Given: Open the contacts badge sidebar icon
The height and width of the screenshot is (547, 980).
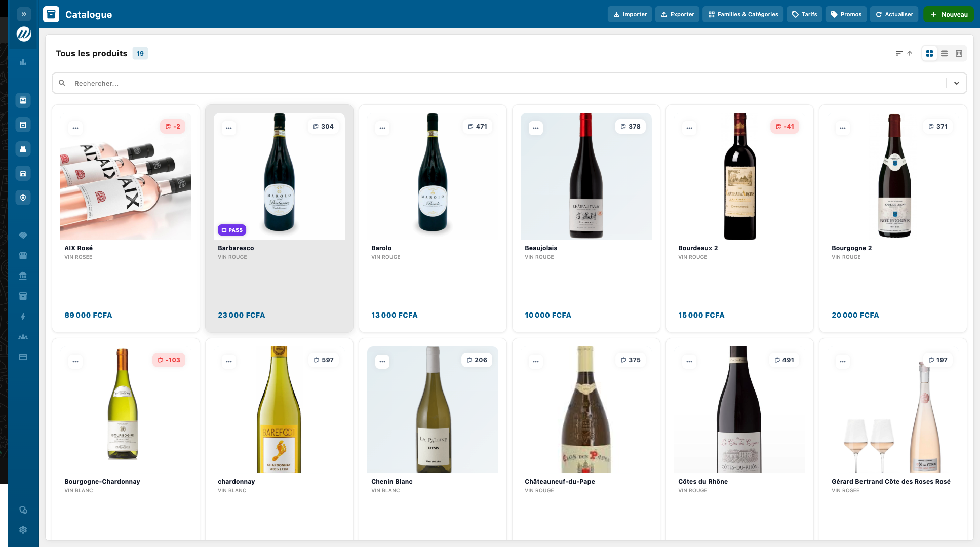Looking at the screenshot, I should [x=23, y=100].
